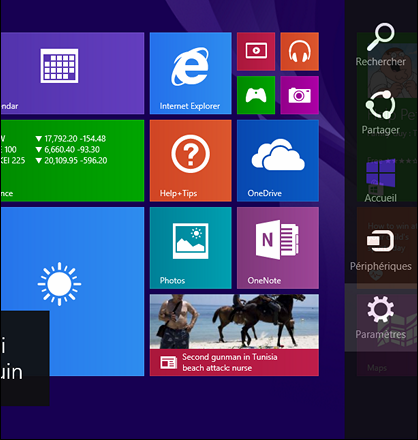Launch Internet Explorer tile

coord(191,73)
